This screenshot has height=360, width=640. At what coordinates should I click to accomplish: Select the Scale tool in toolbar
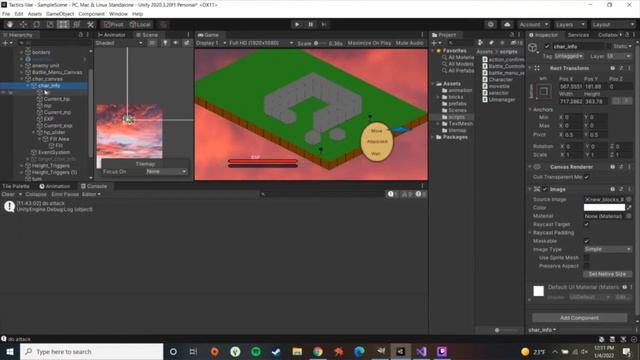click(x=50, y=24)
